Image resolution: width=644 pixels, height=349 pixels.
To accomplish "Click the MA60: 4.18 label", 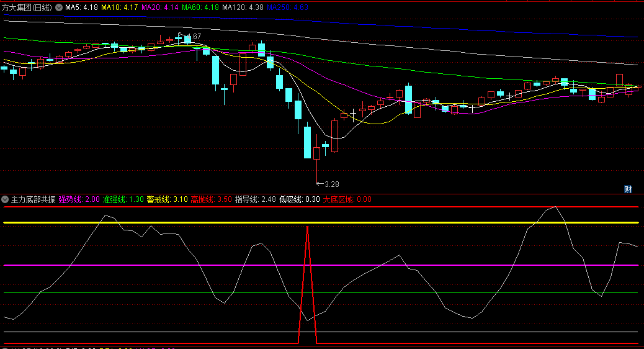I will point(200,7).
